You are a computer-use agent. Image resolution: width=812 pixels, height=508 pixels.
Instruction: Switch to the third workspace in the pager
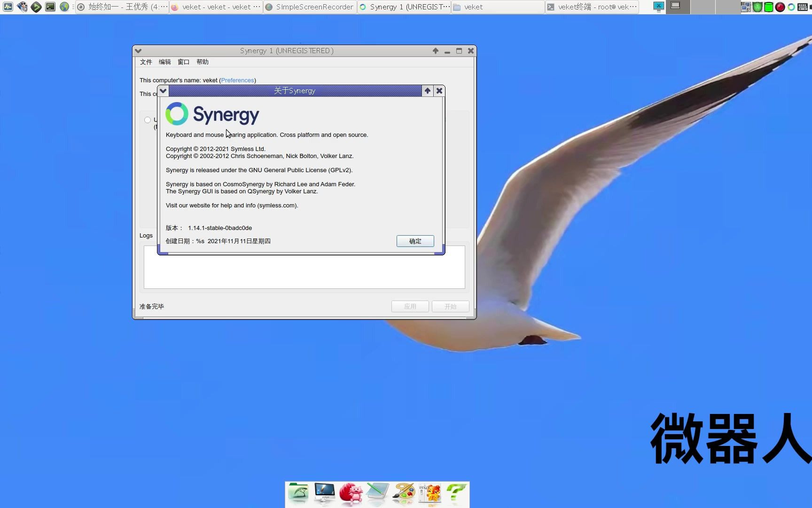pyautogui.click(x=727, y=7)
